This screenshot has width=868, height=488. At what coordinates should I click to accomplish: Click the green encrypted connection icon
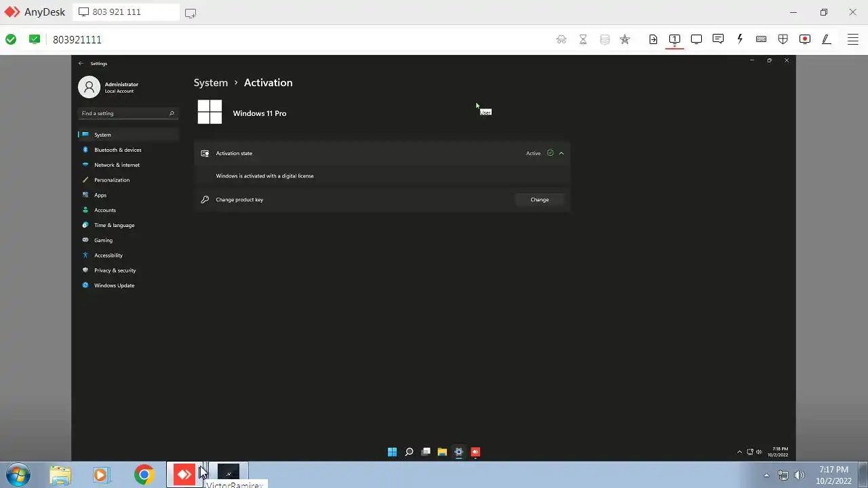click(x=35, y=39)
